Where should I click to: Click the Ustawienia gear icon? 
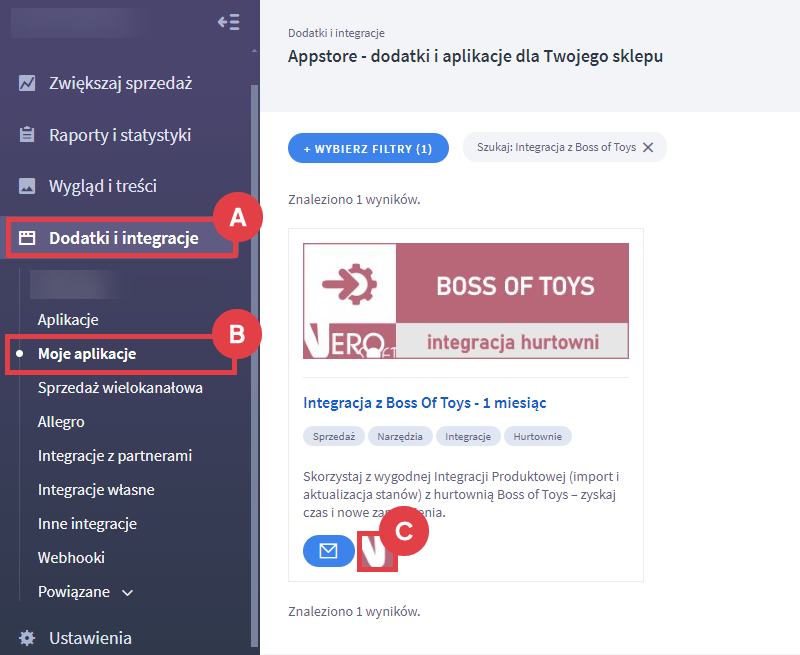[x=27, y=638]
